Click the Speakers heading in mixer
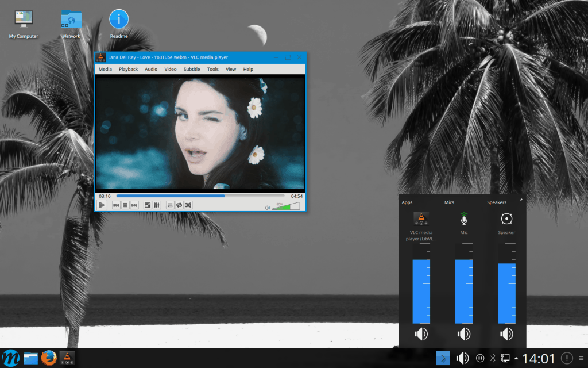588x368 pixels. point(497,202)
